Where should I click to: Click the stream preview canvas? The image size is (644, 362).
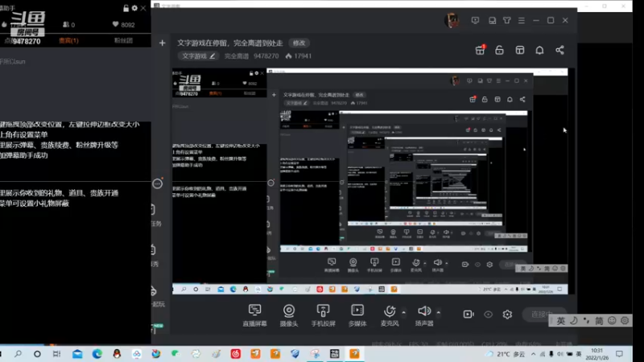tap(370, 181)
